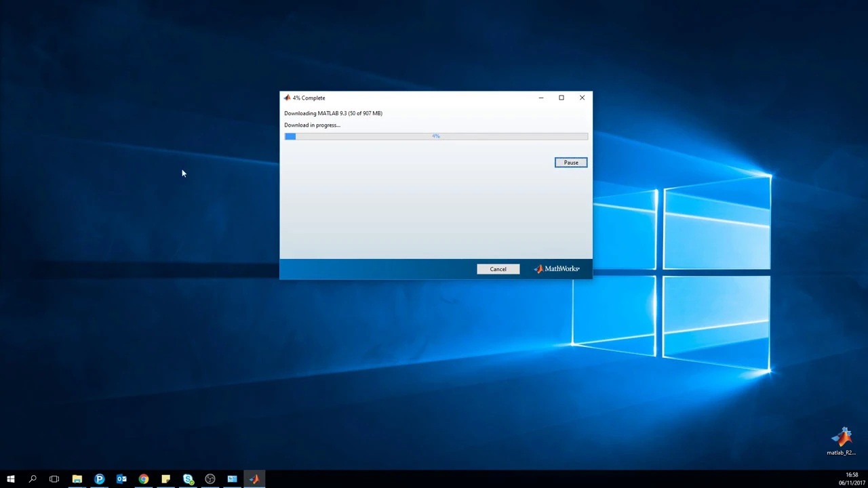Open Skype from the taskbar
This screenshot has height=488, width=868.
click(x=188, y=479)
